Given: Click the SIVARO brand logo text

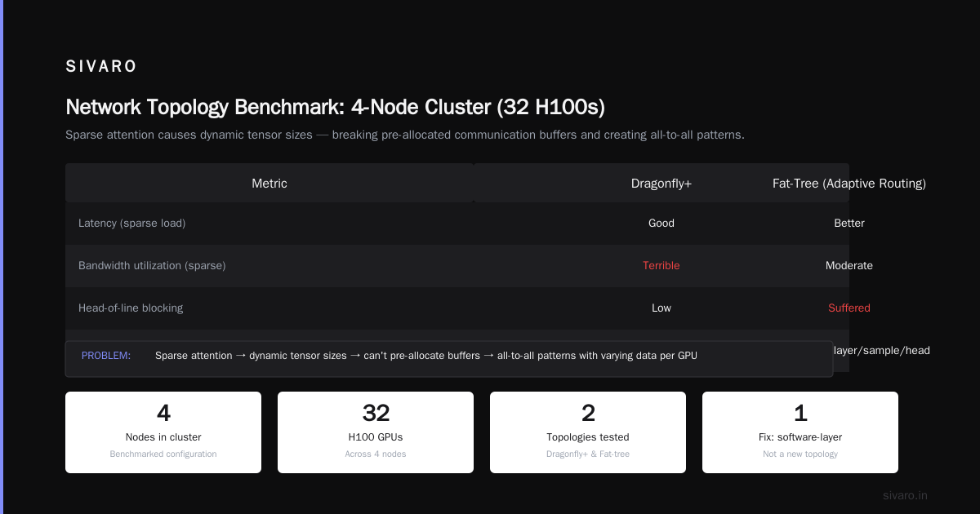Looking at the screenshot, I should 101,67.
